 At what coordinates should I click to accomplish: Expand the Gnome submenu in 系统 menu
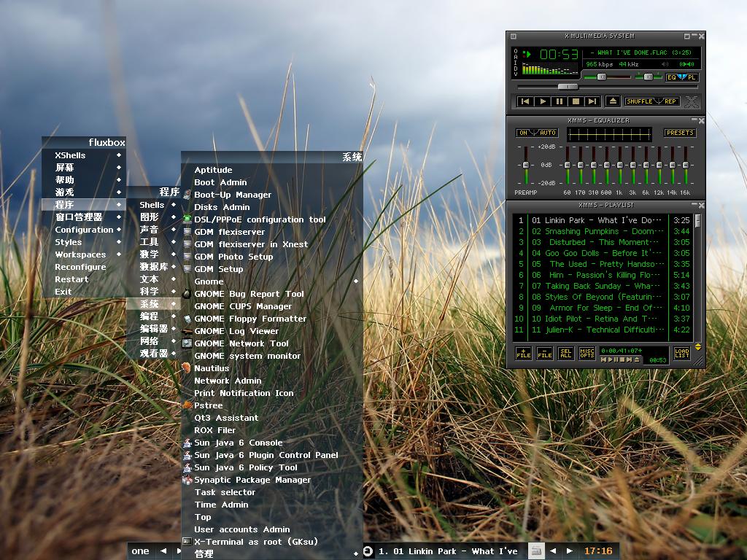[272, 281]
